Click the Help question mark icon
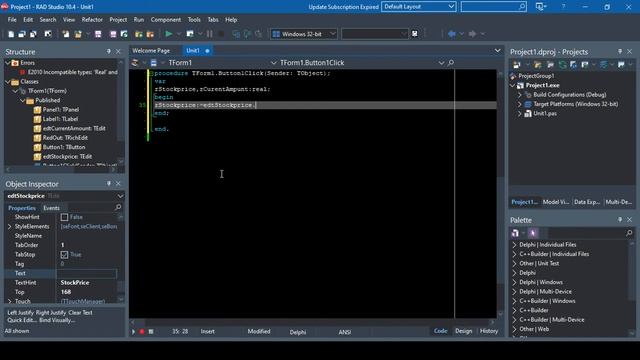Image resolution: width=640 pixels, height=360 pixels. click(563, 7)
